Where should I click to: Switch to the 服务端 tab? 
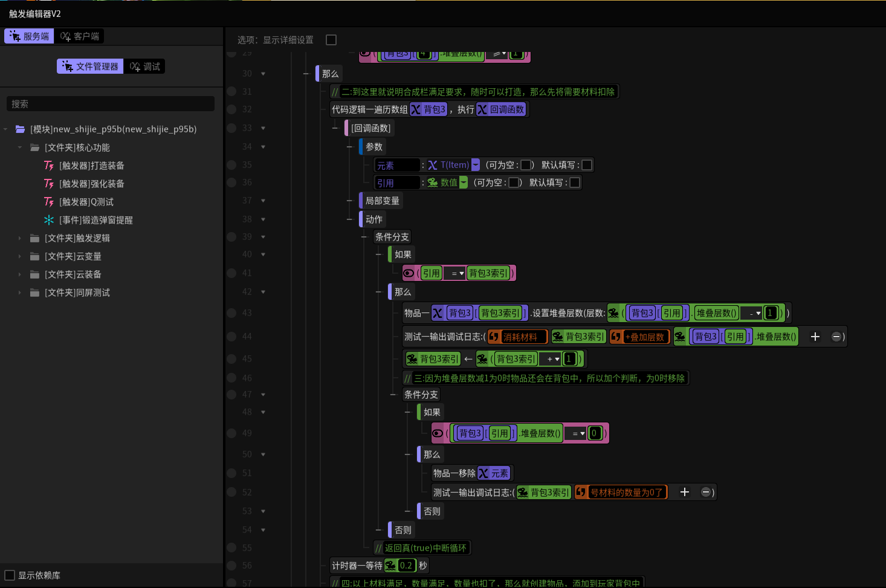click(x=29, y=36)
